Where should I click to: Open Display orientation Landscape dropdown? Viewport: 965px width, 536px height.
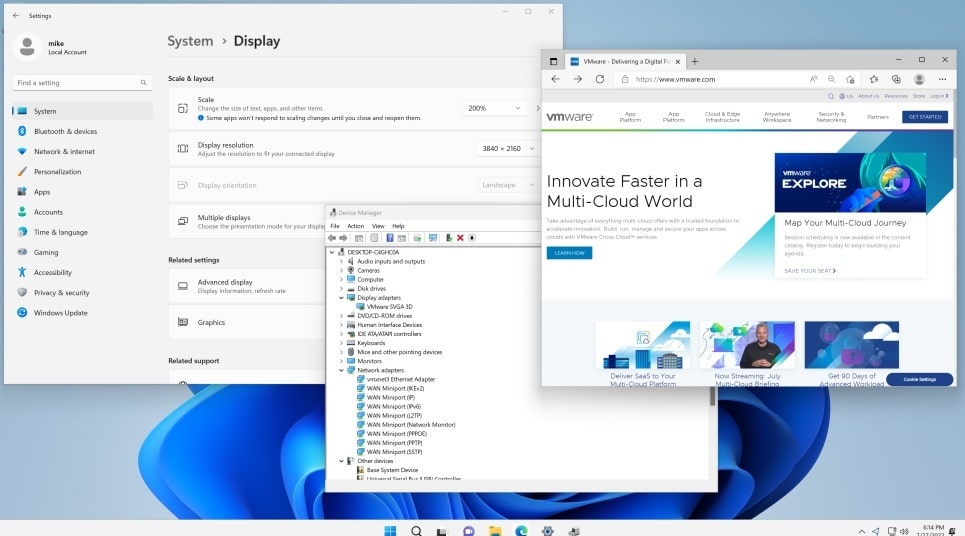(x=508, y=185)
